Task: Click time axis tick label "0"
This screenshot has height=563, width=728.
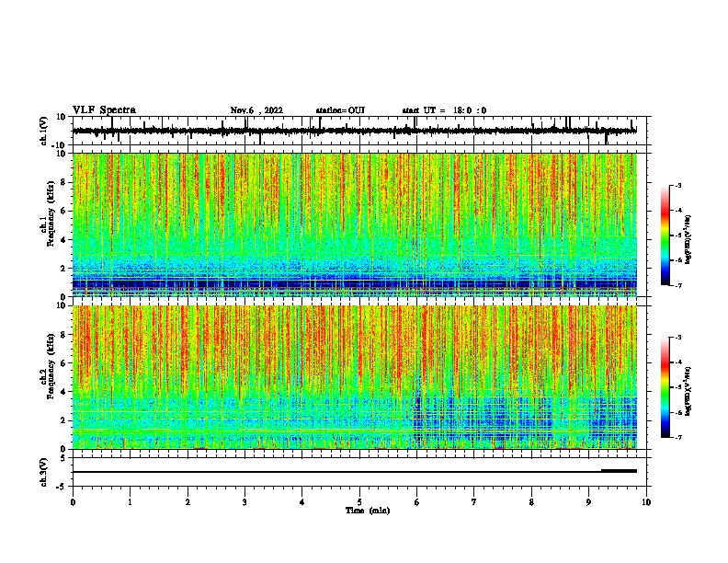Action: (x=73, y=502)
